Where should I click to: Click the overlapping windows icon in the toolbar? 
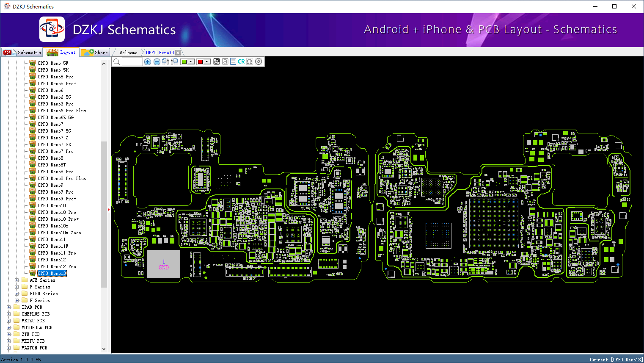[217, 61]
